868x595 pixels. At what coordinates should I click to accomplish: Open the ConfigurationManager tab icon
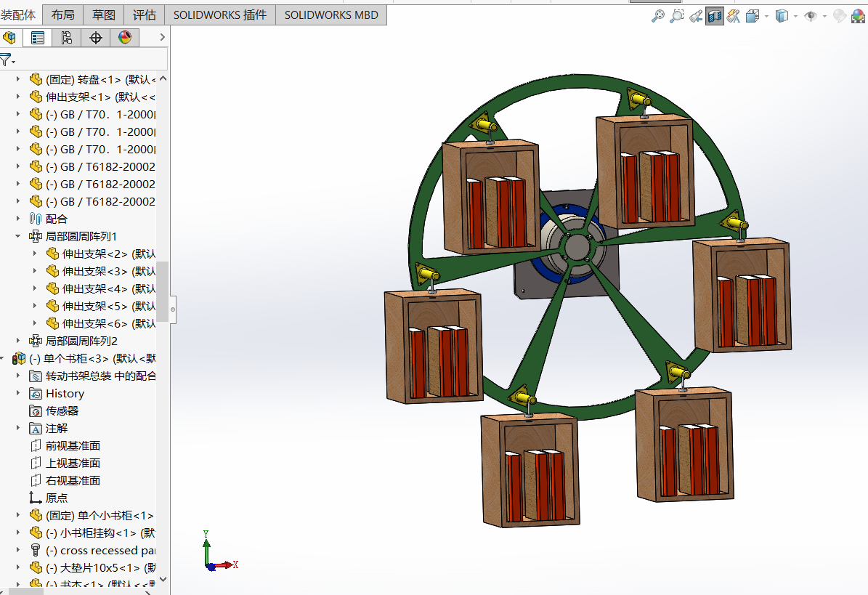pos(67,38)
